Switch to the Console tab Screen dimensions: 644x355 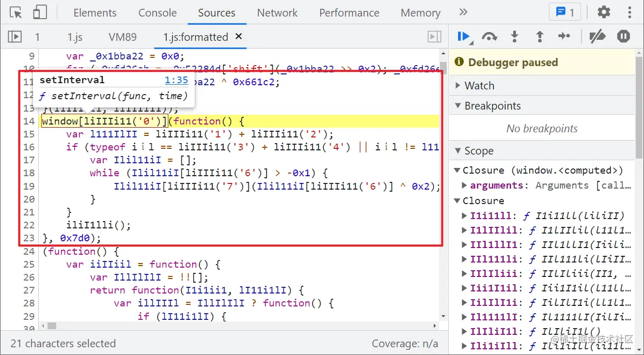[158, 13]
